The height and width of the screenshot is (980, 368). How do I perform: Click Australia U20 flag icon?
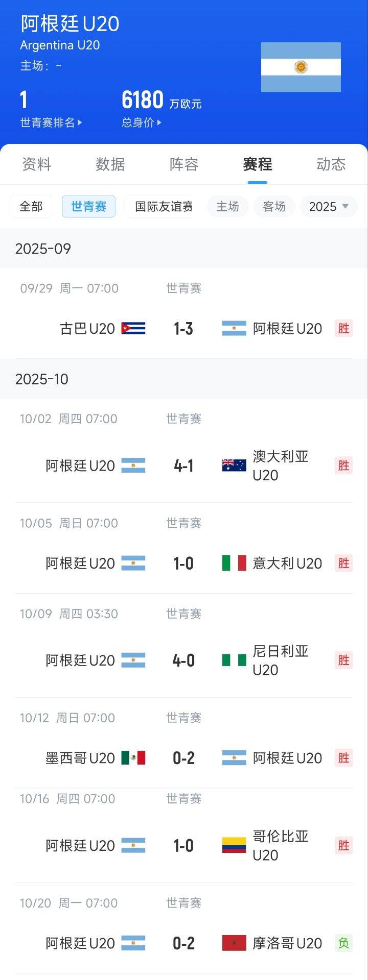click(234, 465)
